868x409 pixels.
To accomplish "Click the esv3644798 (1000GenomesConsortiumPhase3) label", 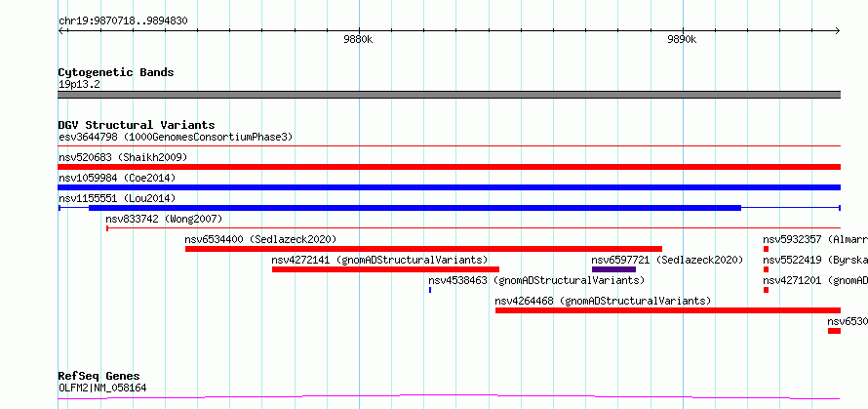I will [176, 137].
